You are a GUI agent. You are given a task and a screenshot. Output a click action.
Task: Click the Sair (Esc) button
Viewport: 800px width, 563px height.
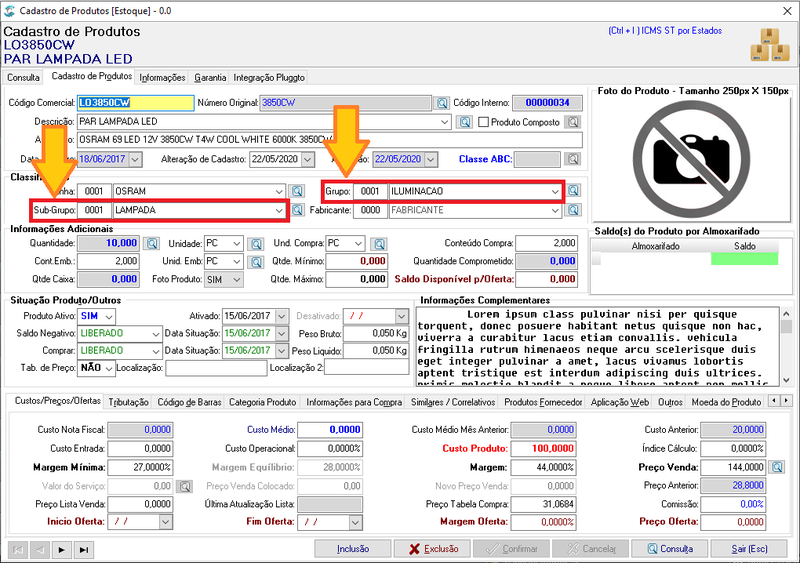749,549
